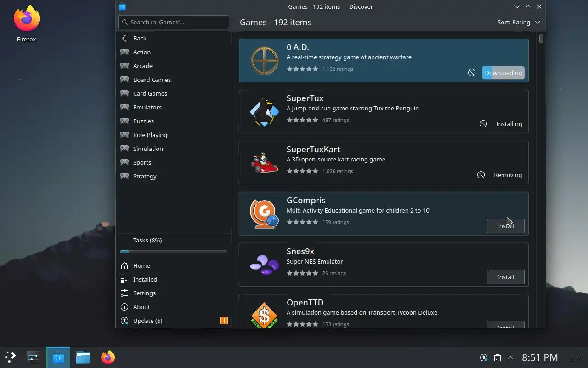Click the SuperTuxKart kart icon

coord(264,163)
